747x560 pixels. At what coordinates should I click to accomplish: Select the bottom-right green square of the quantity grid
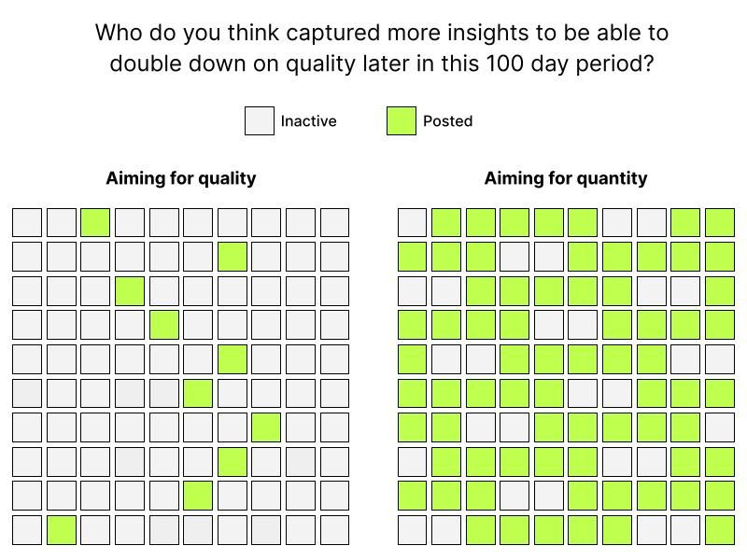pyautogui.click(x=720, y=530)
